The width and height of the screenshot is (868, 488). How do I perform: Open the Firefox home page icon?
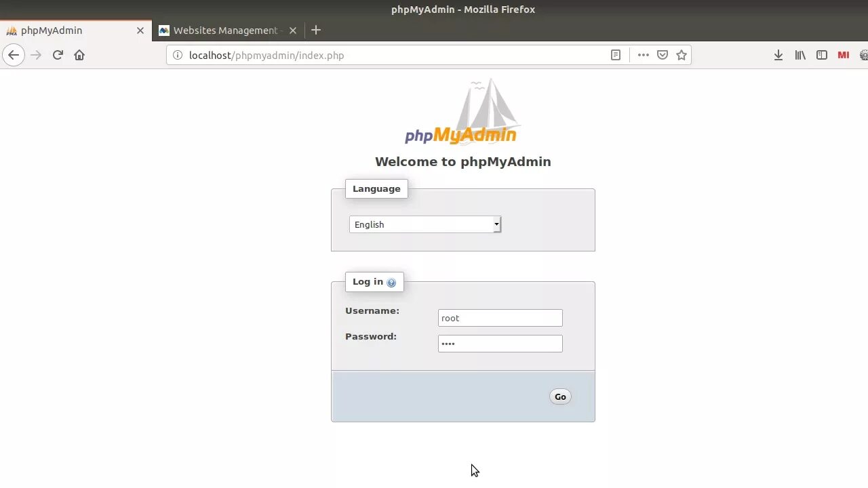point(79,55)
